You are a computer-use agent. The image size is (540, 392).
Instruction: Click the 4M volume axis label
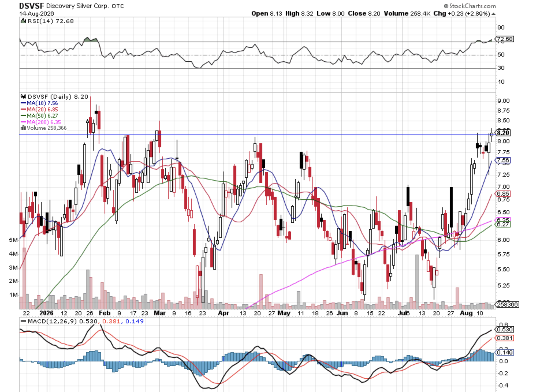[13, 254]
